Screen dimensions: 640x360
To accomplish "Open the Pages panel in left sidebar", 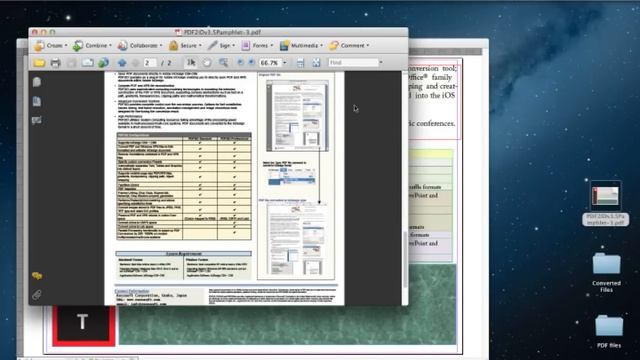I will [37, 82].
